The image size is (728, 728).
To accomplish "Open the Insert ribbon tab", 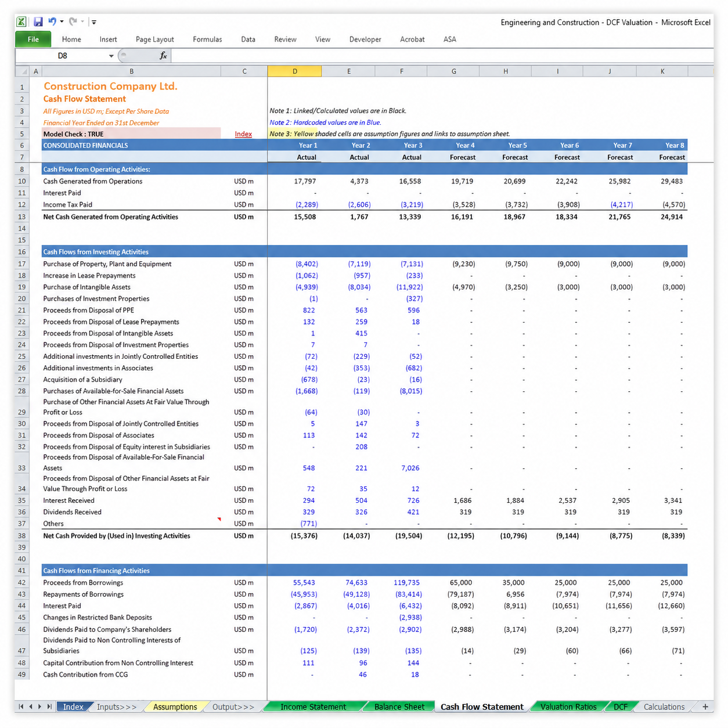I will (108, 39).
